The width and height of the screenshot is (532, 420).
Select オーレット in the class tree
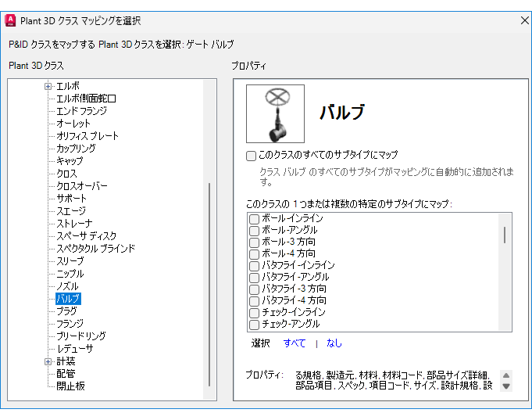73,124
